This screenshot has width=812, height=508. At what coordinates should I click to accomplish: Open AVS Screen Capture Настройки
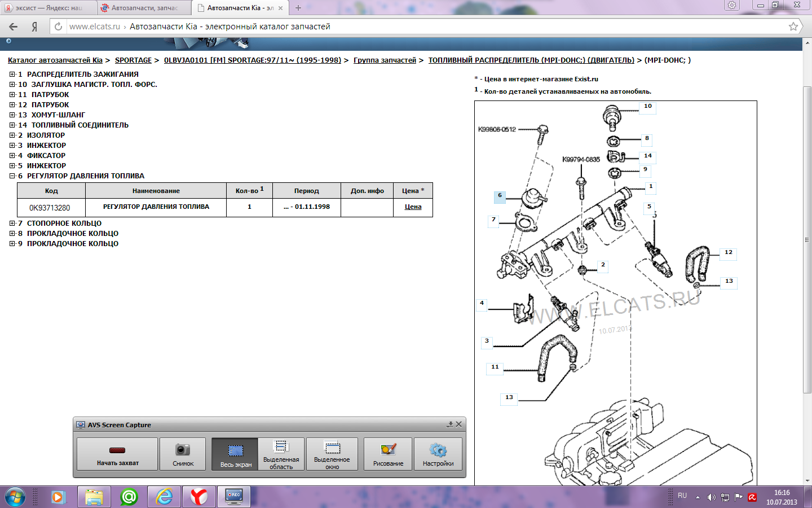pos(438,454)
